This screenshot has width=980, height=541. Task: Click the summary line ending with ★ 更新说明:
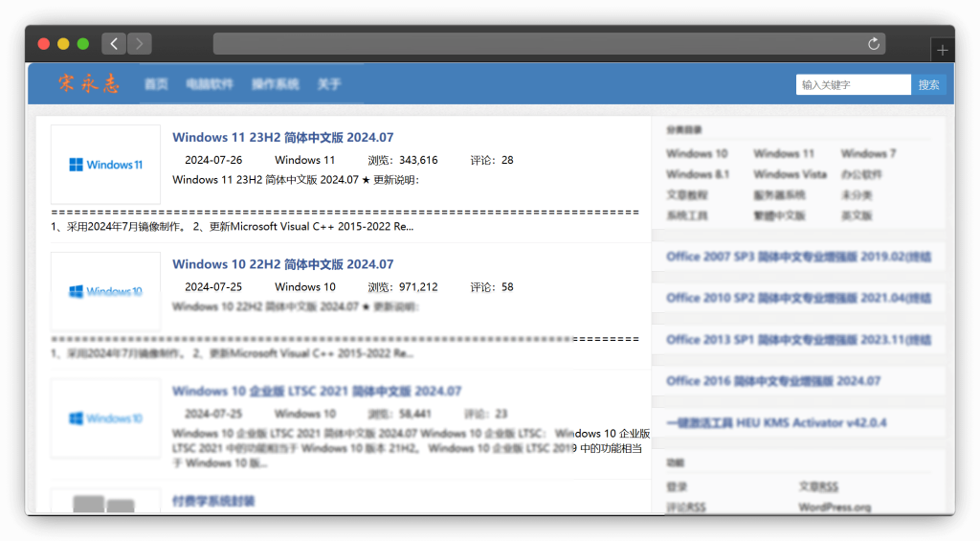pyautogui.click(x=296, y=179)
